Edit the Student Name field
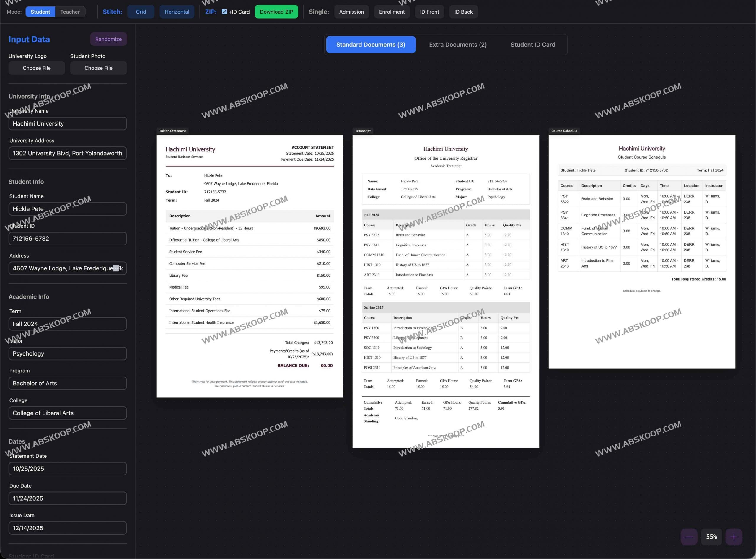The image size is (756, 559). pos(68,209)
